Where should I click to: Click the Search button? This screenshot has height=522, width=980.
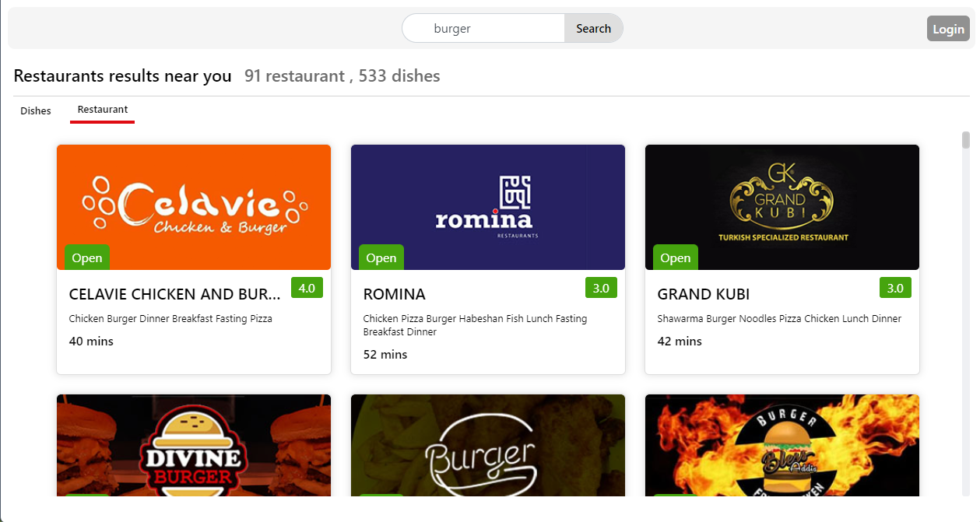coord(593,28)
